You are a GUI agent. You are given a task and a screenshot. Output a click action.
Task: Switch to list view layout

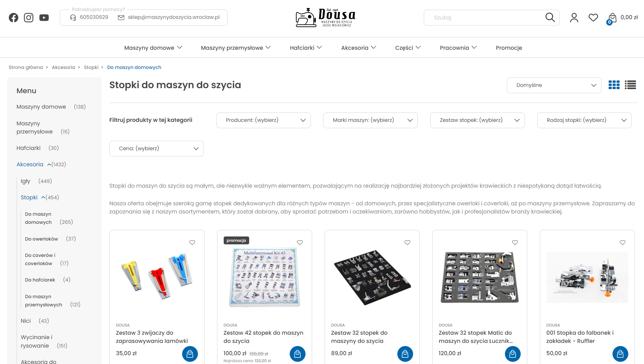630,85
